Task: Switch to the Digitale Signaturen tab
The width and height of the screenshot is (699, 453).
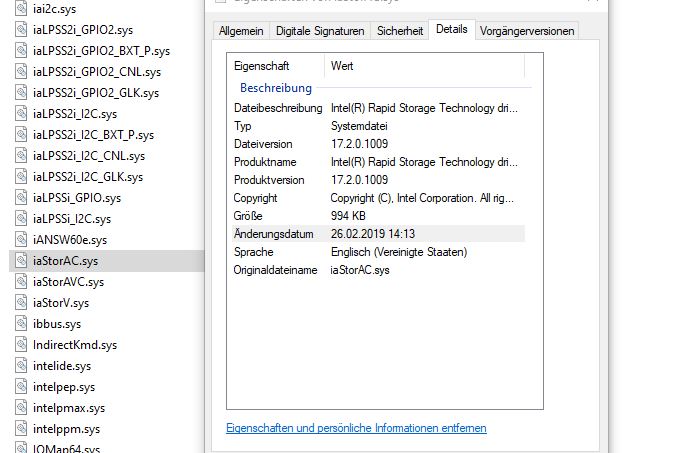Action: [320, 31]
